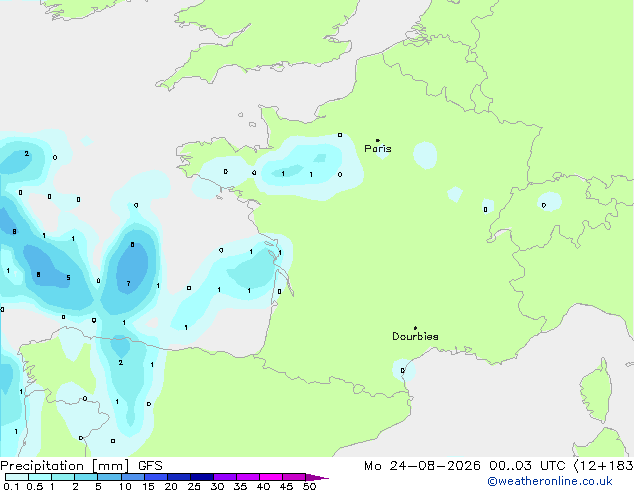Viewport: 634px width, 490px height.
Task: Pick the 5–10 mm light blue legend swatch
Action: tap(109, 477)
